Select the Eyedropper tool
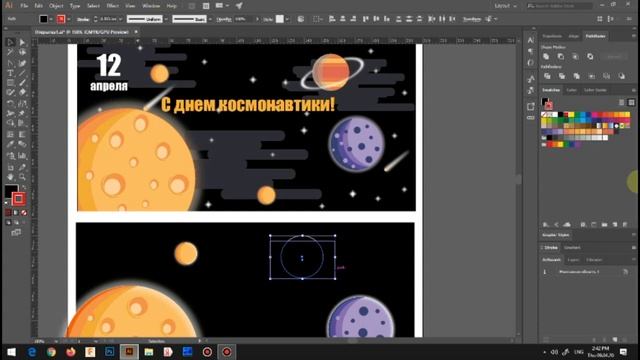Viewport: 640px width, 360px height. 10,144
